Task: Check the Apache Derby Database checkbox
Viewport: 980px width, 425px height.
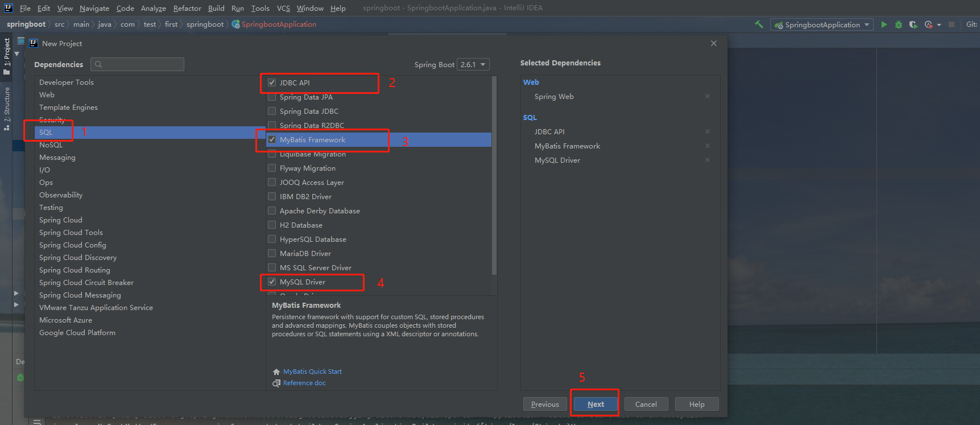Action: tap(272, 211)
